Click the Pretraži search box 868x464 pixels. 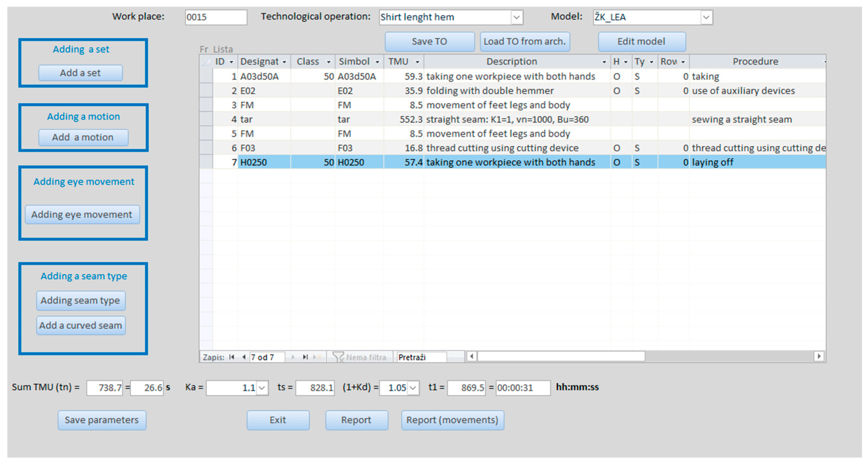[x=421, y=357]
